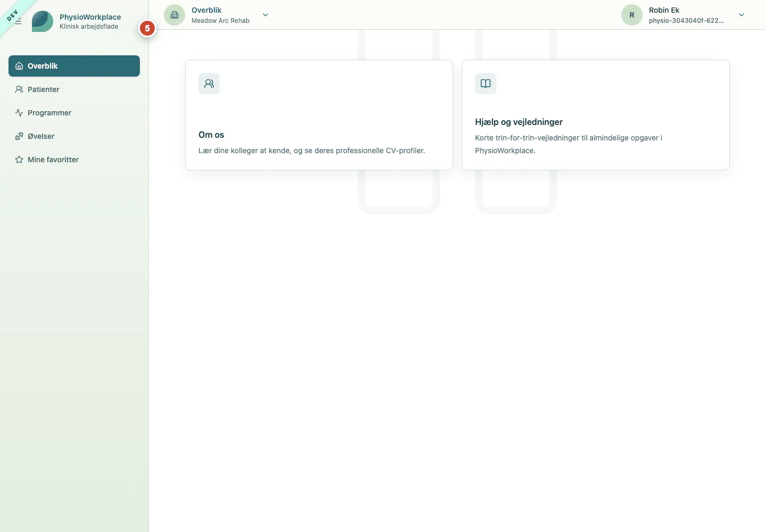Click the 'PhysioWorkplace' app name text
Screen dimensions: 766x532
(x=90, y=17)
